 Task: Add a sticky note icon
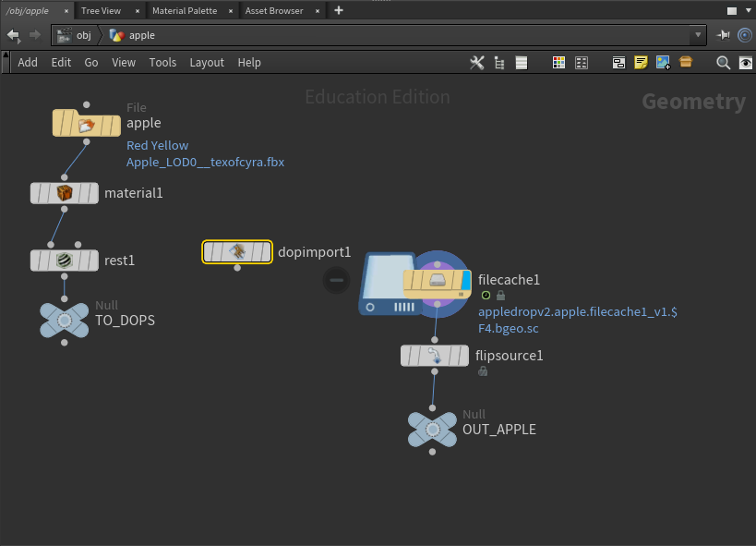[641, 63]
